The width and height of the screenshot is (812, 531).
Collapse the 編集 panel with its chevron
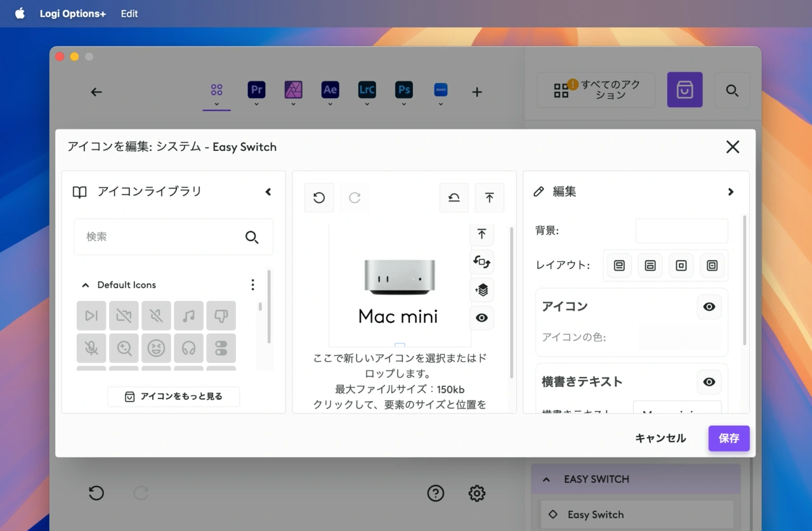[x=731, y=191]
